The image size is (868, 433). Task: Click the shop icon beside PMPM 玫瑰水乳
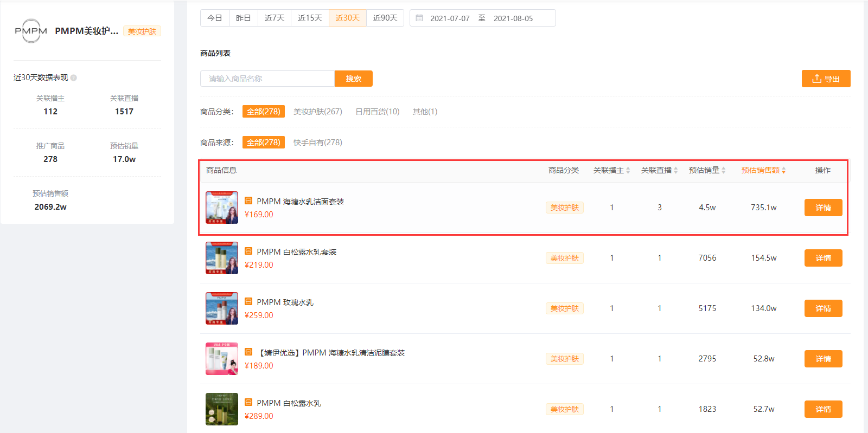point(248,301)
